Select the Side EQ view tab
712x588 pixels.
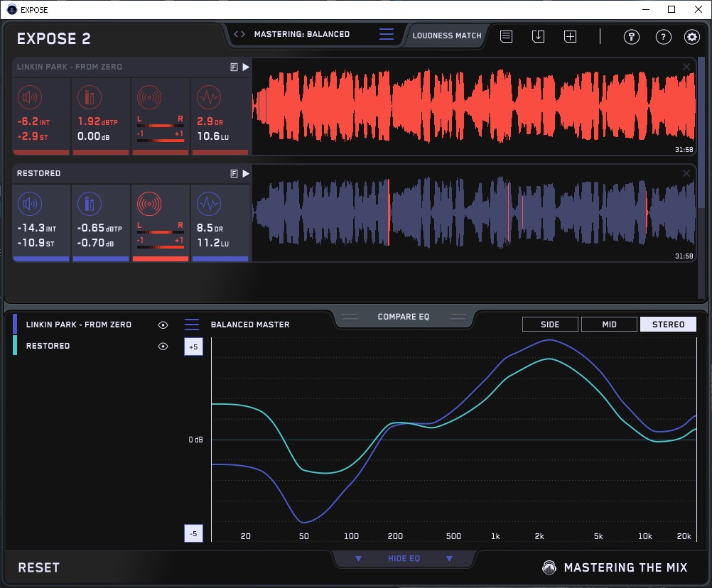(x=550, y=325)
